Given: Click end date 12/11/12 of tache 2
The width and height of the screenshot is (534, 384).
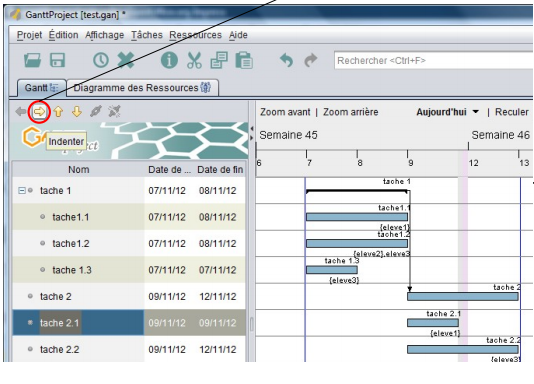Looking at the screenshot, I should tap(217, 297).
